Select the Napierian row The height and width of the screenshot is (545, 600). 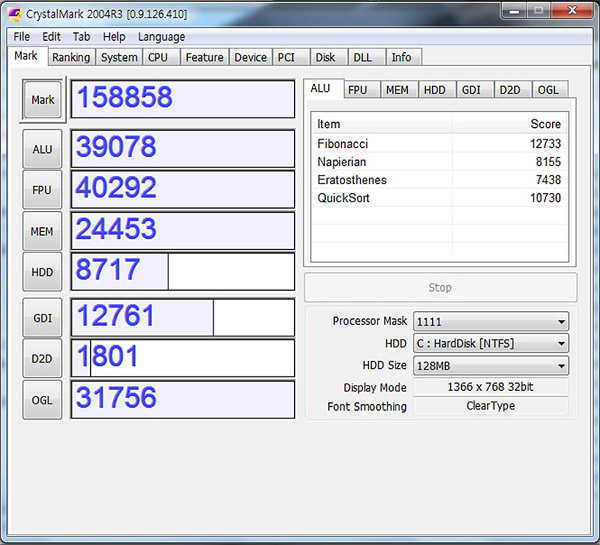click(x=439, y=162)
